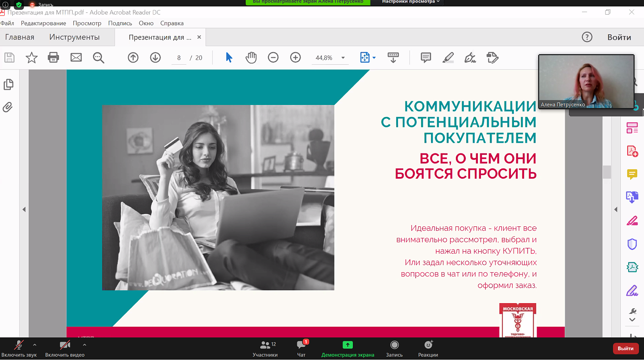The height and width of the screenshot is (361, 644).
Task: Print the document with printer icon
Action: [53, 57]
